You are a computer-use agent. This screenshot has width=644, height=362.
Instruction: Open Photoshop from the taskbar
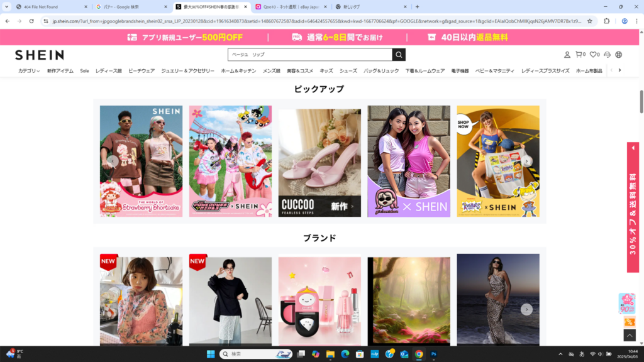433,354
